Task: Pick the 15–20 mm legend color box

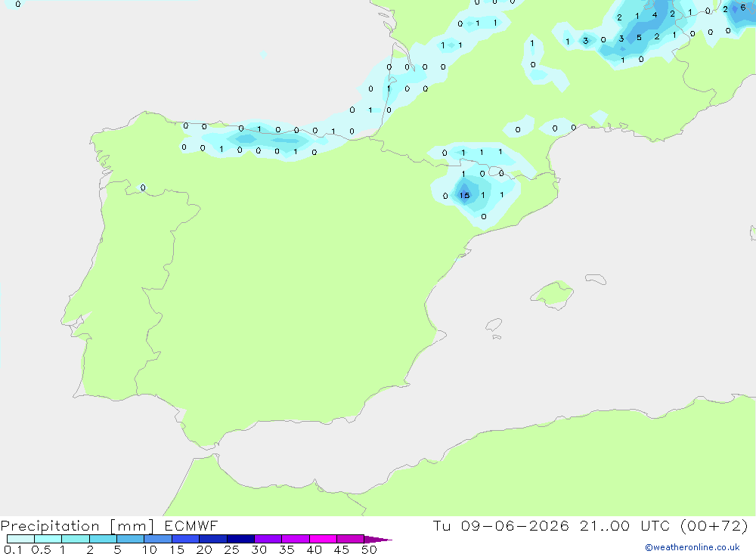Action: click(185, 539)
